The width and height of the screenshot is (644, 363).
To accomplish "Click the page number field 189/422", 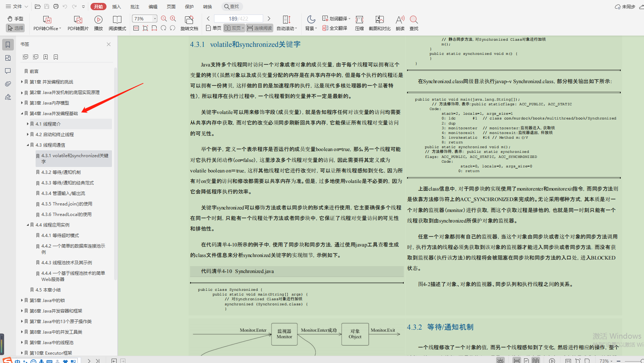I will point(238,19).
